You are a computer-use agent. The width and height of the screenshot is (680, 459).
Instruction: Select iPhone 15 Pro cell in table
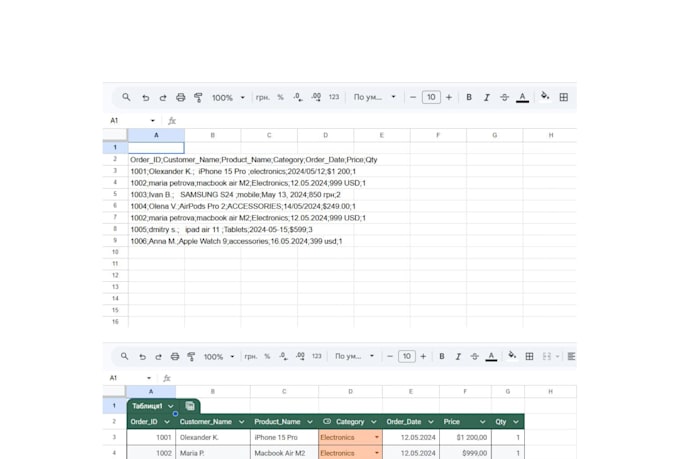284,437
